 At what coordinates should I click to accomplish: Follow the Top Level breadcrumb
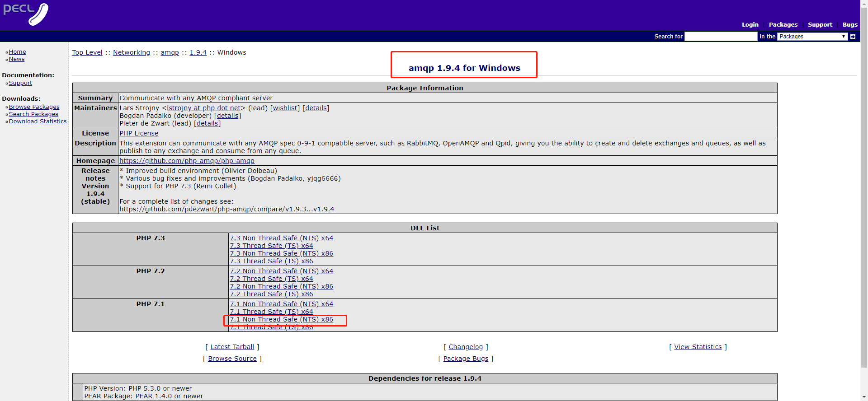pyautogui.click(x=87, y=52)
